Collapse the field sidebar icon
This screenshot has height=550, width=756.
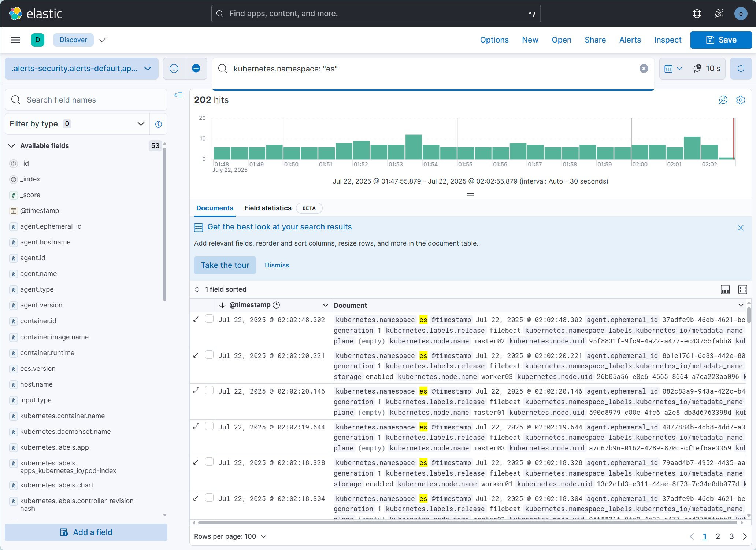178,95
